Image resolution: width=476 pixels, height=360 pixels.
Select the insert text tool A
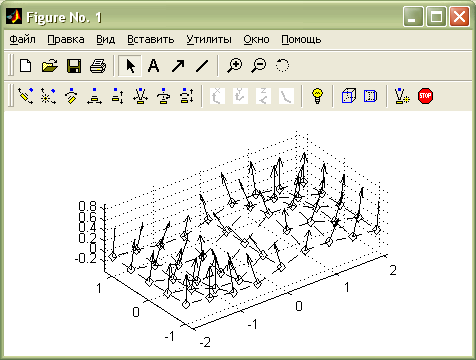point(153,65)
